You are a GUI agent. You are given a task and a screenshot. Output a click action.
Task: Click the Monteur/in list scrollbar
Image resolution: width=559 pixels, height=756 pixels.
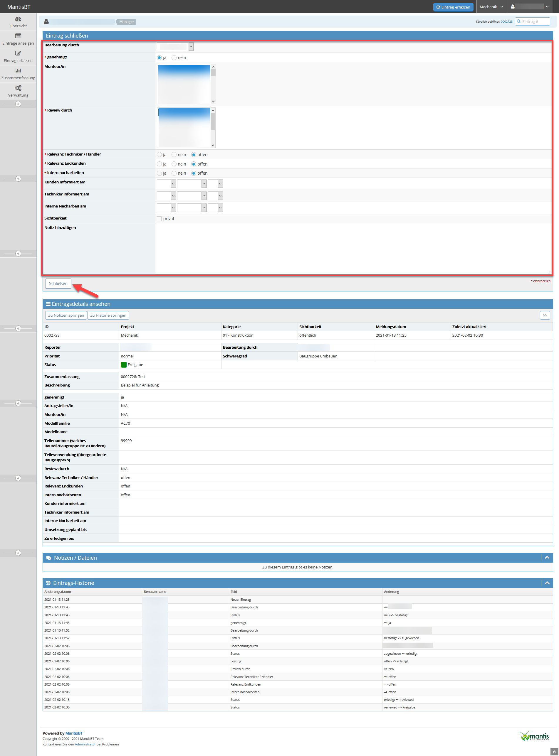(x=213, y=84)
